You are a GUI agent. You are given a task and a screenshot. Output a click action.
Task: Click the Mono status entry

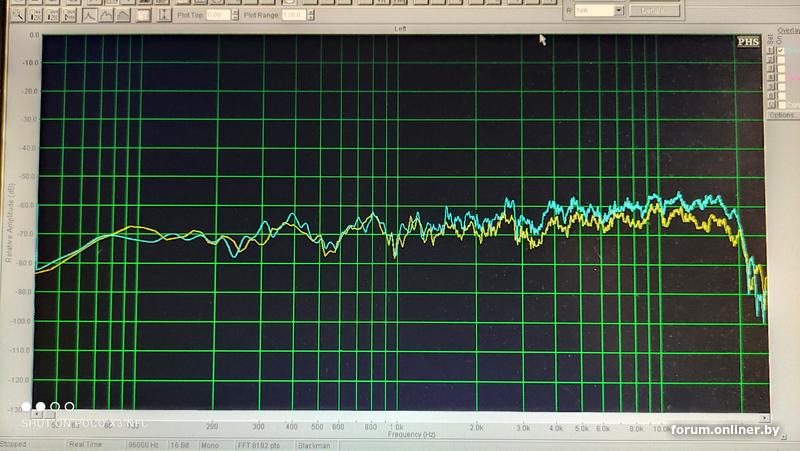click(x=210, y=445)
